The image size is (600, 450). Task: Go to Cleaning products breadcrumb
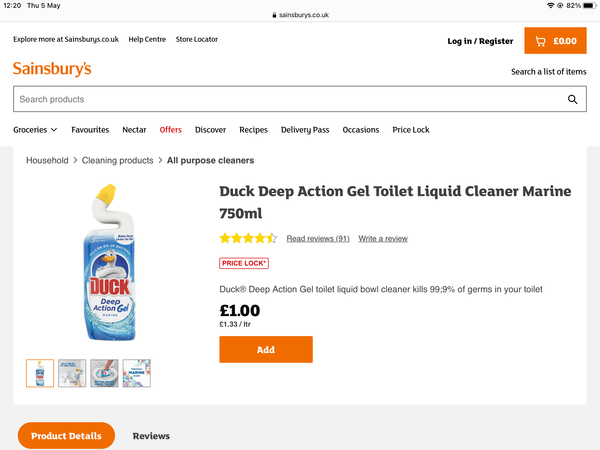tap(118, 160)
